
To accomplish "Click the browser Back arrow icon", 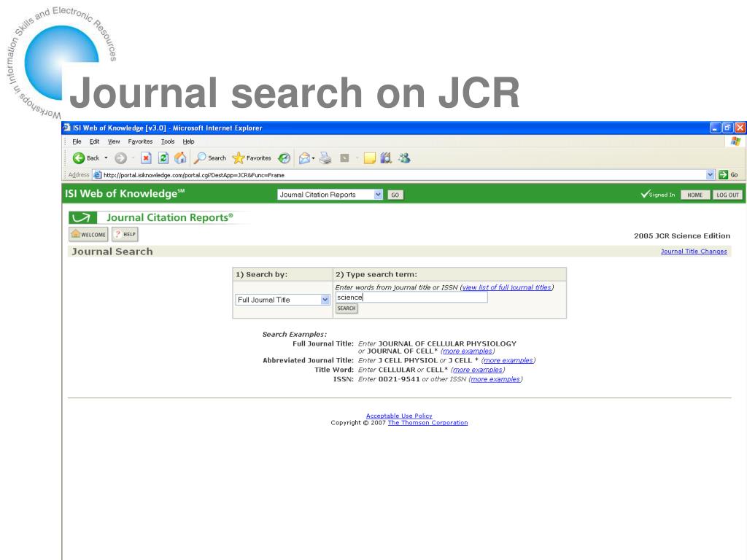I will [x=79, y=158].
